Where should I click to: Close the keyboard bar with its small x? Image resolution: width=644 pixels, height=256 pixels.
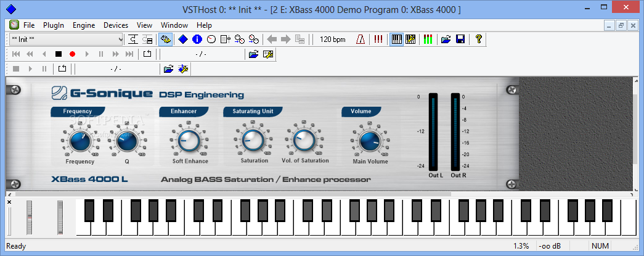tap(9, 202)
